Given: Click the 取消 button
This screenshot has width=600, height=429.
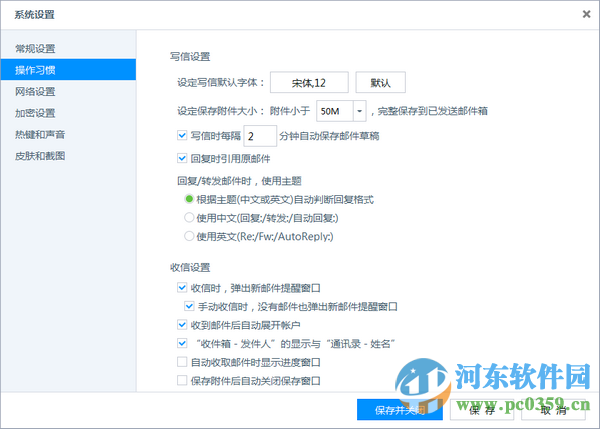Looking at the screenshot, I should click(x=553, y=410).
